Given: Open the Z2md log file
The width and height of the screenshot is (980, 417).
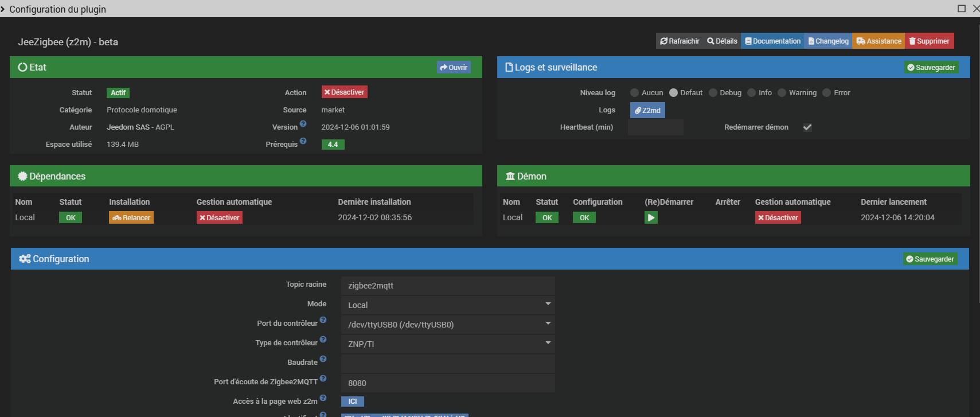Looking at the screenshot, I should [x=647, y=110].
